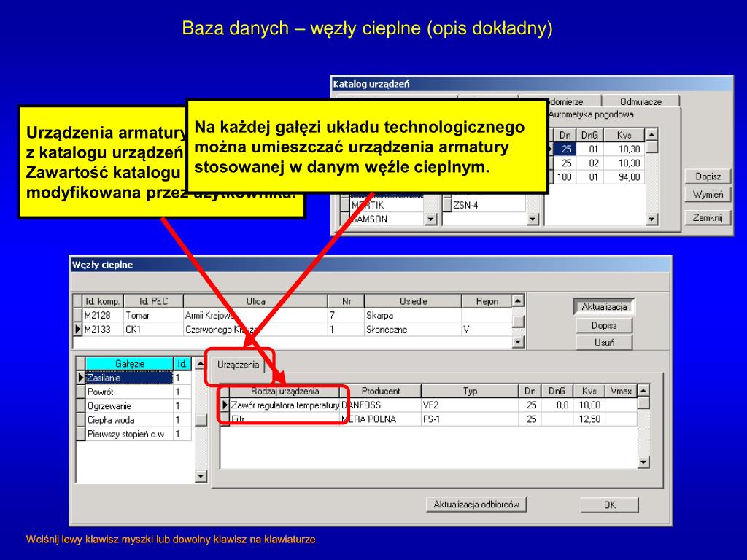The height and width of the screenshot is (560, 747).
Task: Click the Rejon column header
Action: tap(487, 301)
